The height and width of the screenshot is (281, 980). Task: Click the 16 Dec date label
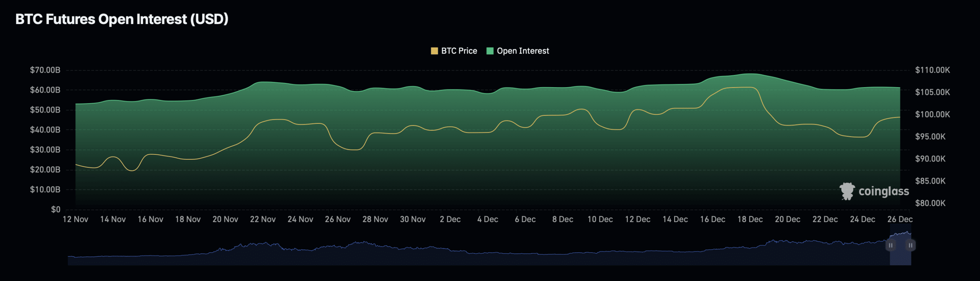point(713,219)
